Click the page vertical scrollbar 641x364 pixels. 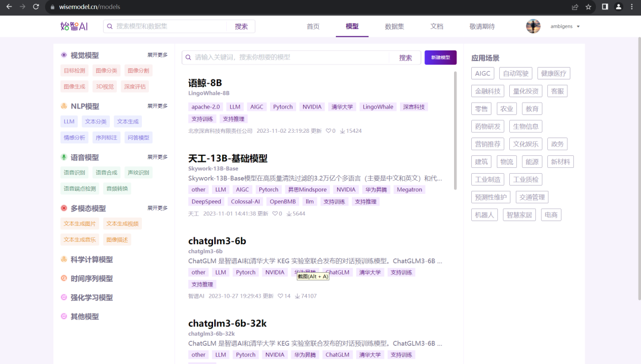pyautogui.click(x=639, y=169)
